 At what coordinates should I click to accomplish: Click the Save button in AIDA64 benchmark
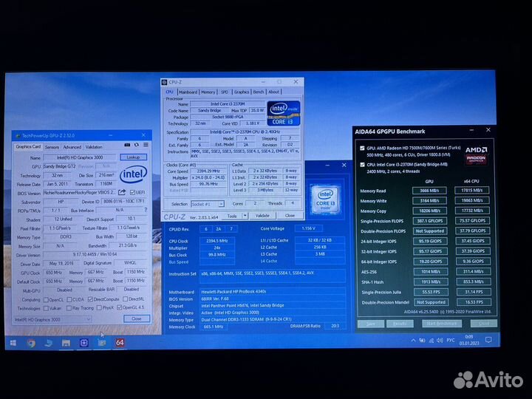[371, 324]
